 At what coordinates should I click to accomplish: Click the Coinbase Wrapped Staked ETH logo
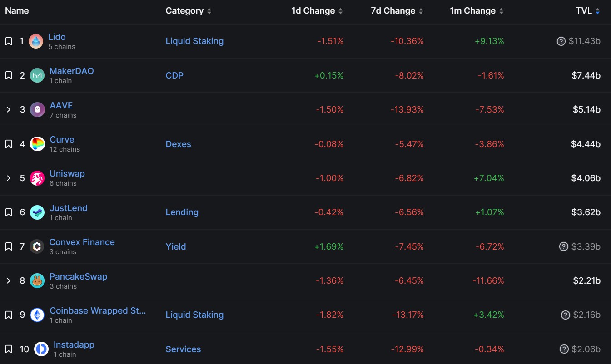coord(37,315)
